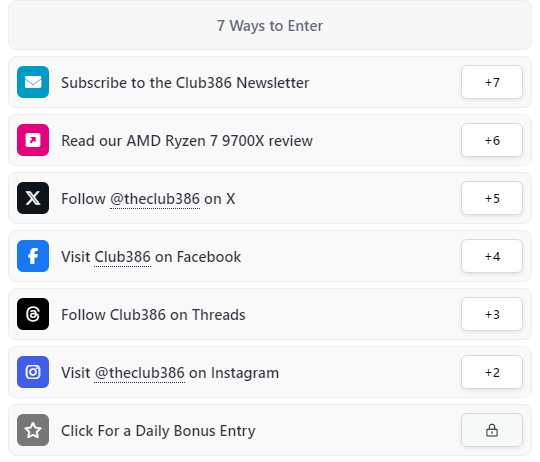Open @theclub386 link in Instagram row
Image resolution: width=540 pixels, height=462 pixels.
pos(139,373)
